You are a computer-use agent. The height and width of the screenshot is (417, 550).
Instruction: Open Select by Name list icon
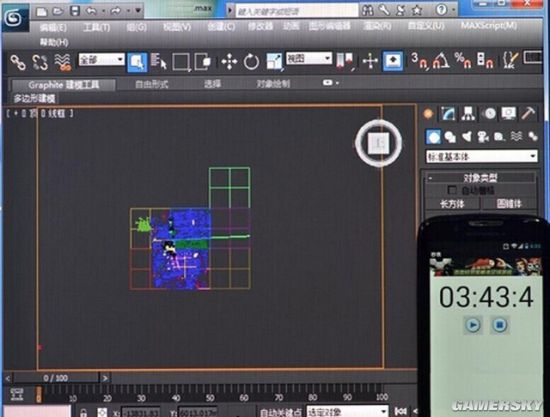[x=159, y=61]
